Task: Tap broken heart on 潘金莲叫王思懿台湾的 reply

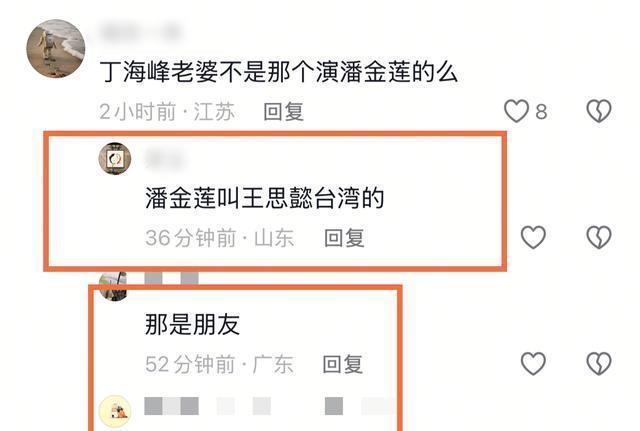Action: click(599, 237)
